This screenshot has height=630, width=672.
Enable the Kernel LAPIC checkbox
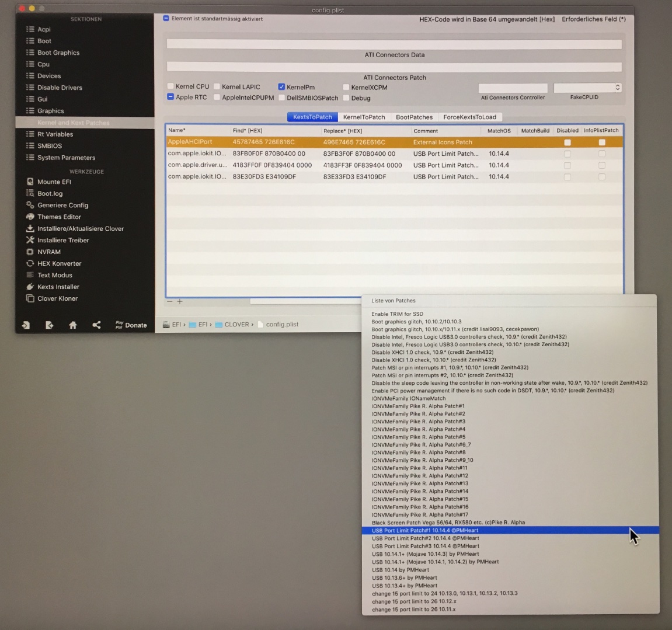tap(217, 86)
